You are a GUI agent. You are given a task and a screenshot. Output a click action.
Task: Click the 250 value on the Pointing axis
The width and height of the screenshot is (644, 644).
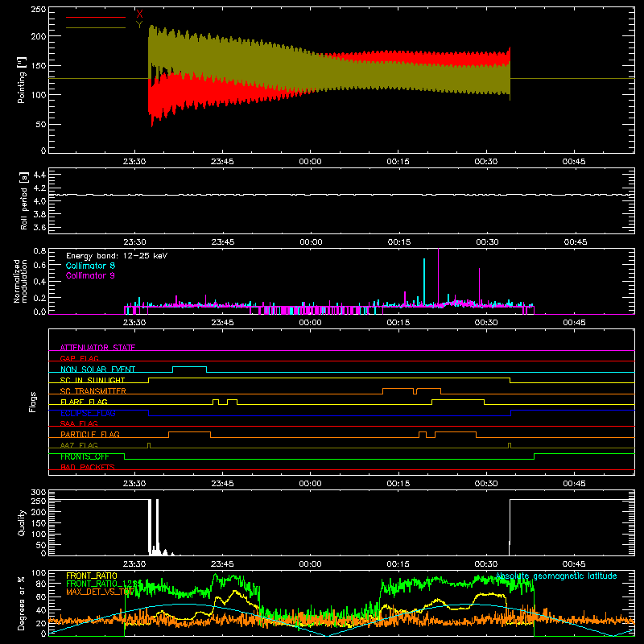39,10
